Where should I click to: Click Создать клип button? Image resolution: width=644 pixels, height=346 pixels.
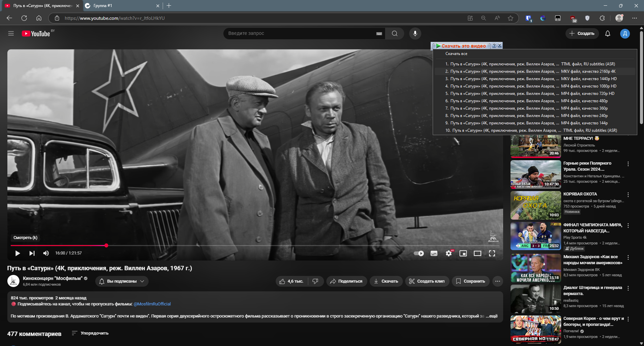point(427,281)
